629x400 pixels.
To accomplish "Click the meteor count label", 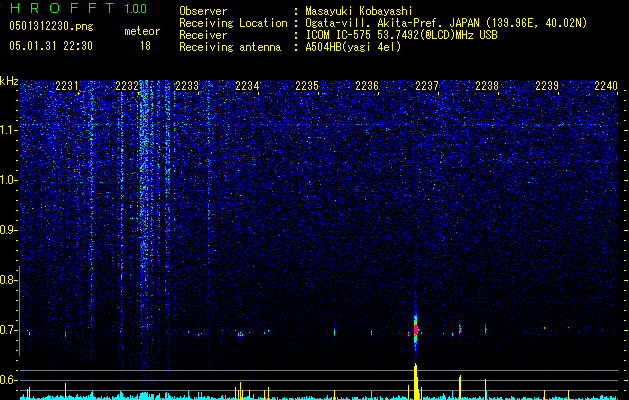I will (x=142, y=31).
